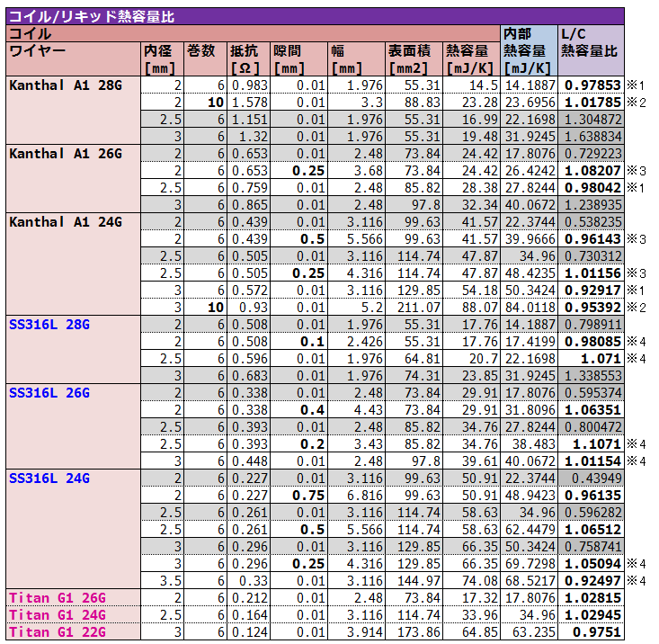
Task: Click the ratio value 0.43949
Action: coord(591,479)
